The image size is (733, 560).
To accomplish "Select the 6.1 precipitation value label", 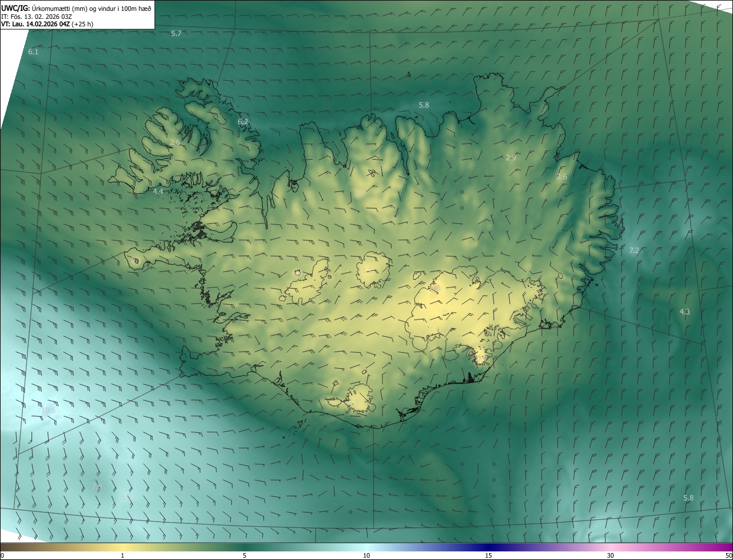I will click(x=33, y=52).
